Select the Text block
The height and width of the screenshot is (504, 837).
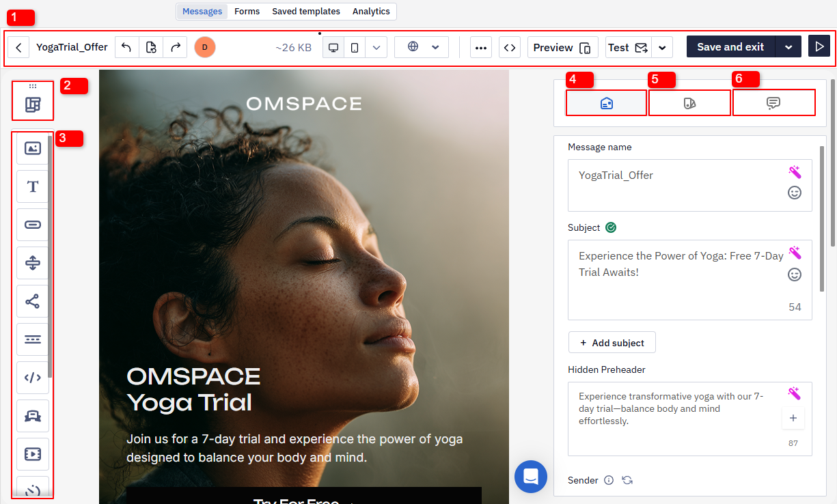click(x=33, y=186)
